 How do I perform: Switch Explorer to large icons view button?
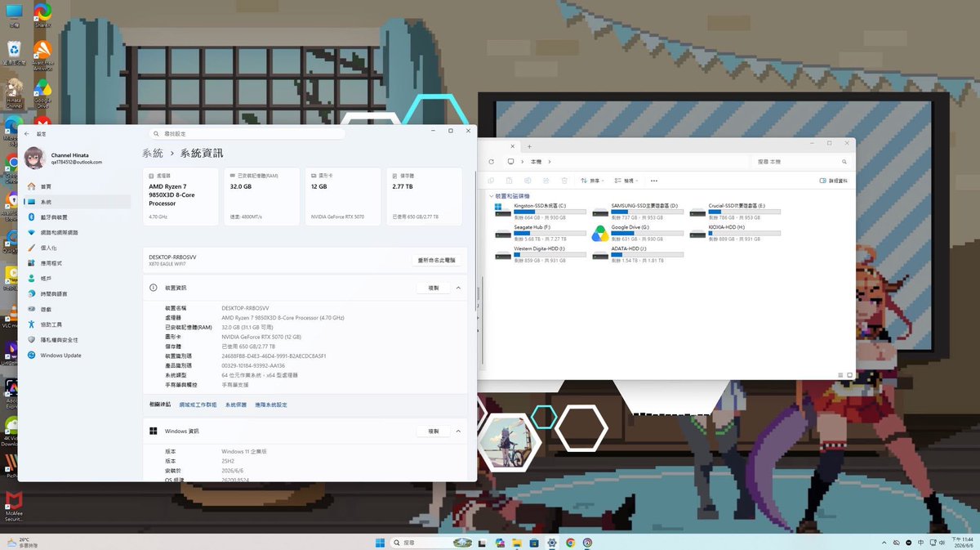click(848, 375)
